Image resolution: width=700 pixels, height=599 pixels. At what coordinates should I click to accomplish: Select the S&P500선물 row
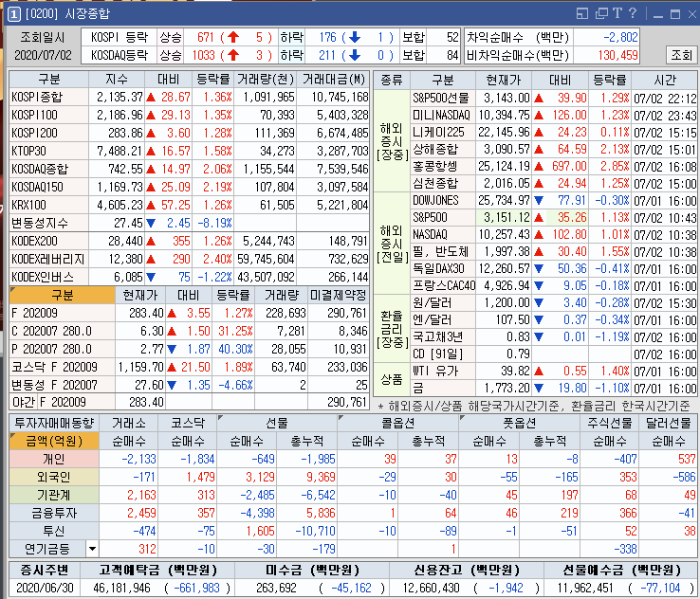[554, 98]
